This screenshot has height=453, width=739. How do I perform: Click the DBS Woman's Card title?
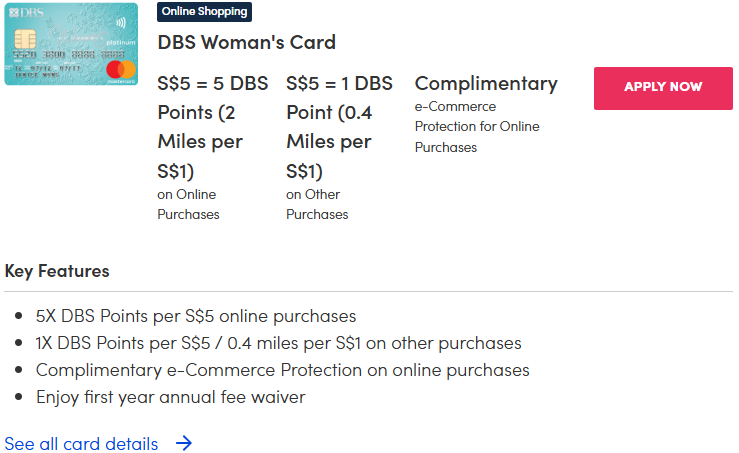pyautogui.click(x=246, y=42)
